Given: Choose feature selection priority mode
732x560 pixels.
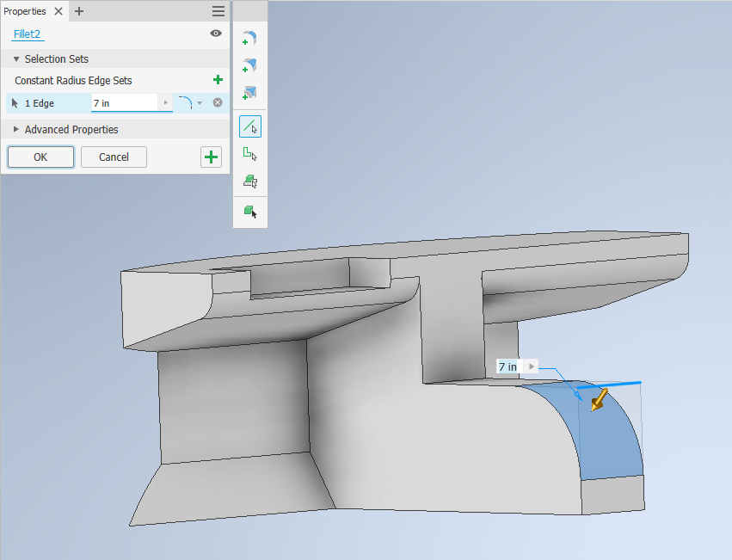Looking at the screenshot, I should point(250,181).
